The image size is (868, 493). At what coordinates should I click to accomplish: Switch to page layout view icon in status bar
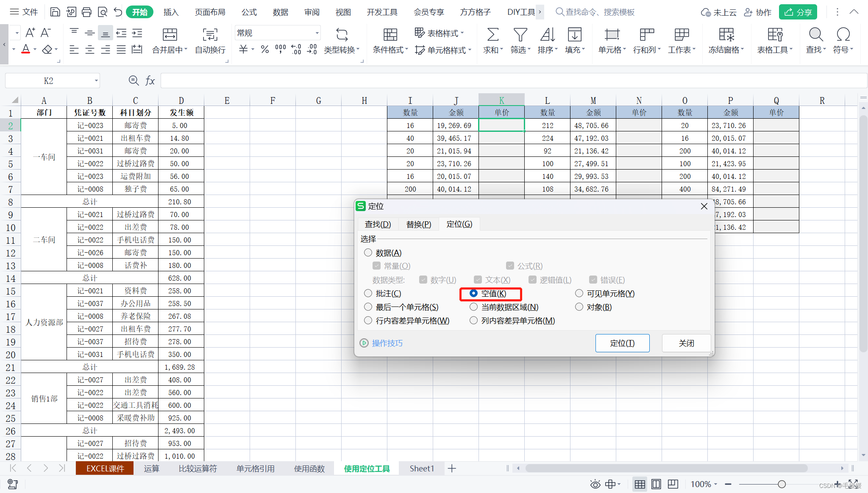pos(656,484)
